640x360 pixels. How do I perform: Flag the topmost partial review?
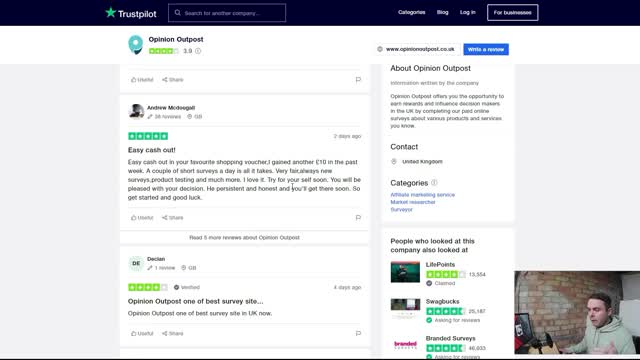coord(358,80)
